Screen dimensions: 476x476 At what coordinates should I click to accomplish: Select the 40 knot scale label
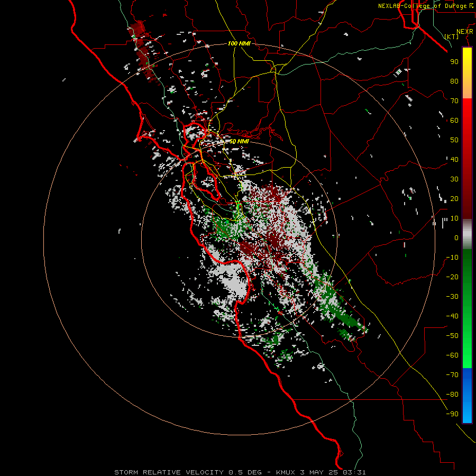click(x=454, y=159)
